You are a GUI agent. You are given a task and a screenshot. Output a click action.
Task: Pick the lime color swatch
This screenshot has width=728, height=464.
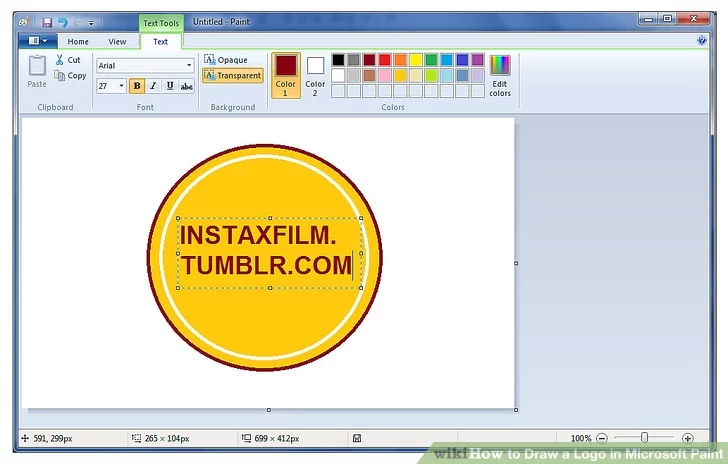point(431,75)
